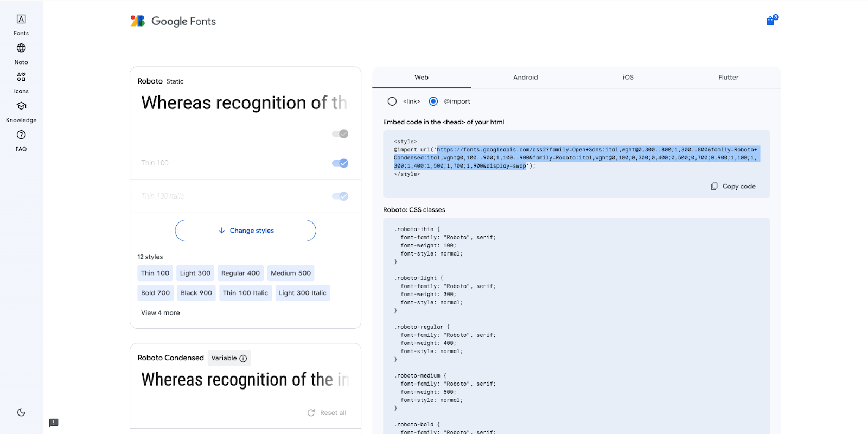
Task: Click 'Roboto: CSS classes' heading
Action: click(414, 210)
